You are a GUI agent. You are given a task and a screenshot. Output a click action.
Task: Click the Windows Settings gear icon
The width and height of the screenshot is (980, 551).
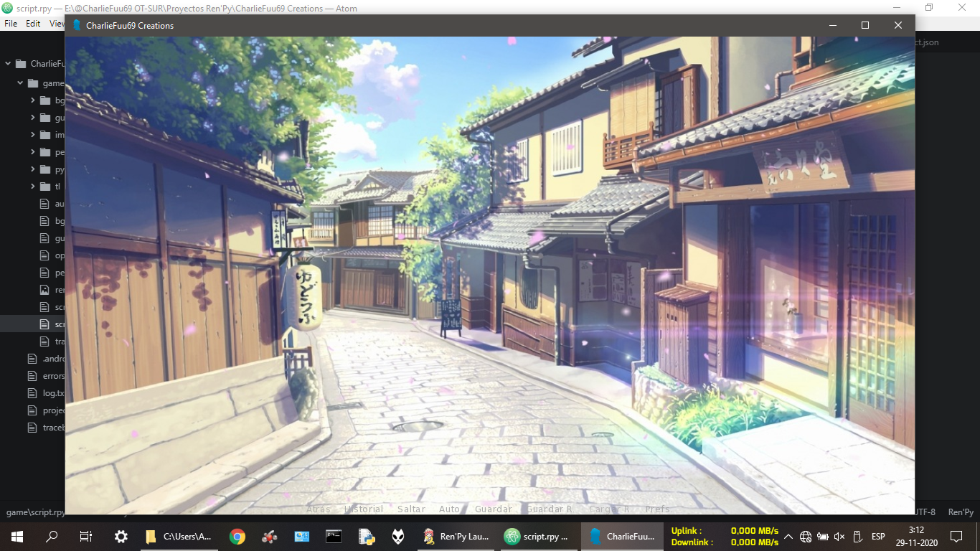click(121, 536)
